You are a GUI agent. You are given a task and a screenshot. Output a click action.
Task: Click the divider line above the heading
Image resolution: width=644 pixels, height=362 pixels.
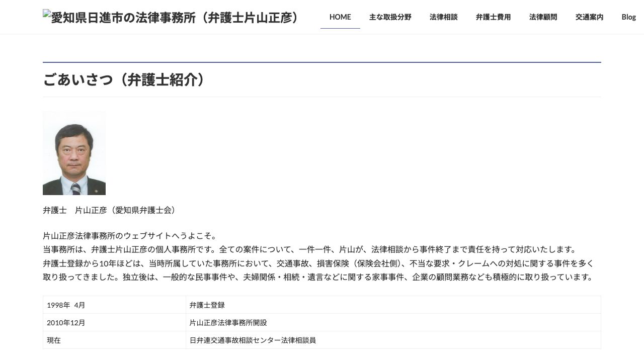(x=322, y=62)
